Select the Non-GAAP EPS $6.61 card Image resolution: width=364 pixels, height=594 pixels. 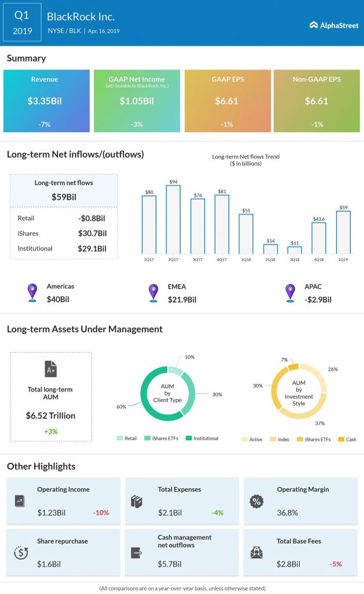[x=316, y=101]
